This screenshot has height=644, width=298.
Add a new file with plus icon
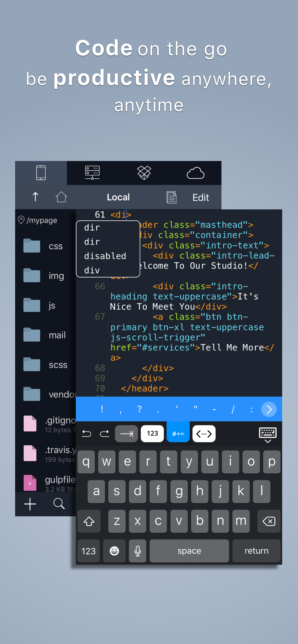[30, 504]
